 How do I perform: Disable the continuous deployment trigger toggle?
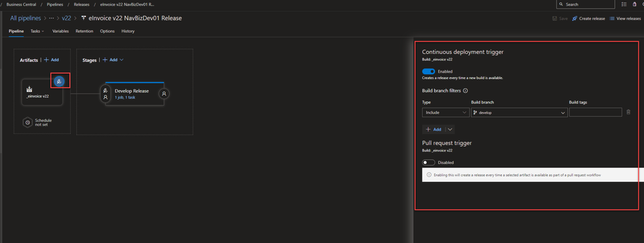point(428,72)
